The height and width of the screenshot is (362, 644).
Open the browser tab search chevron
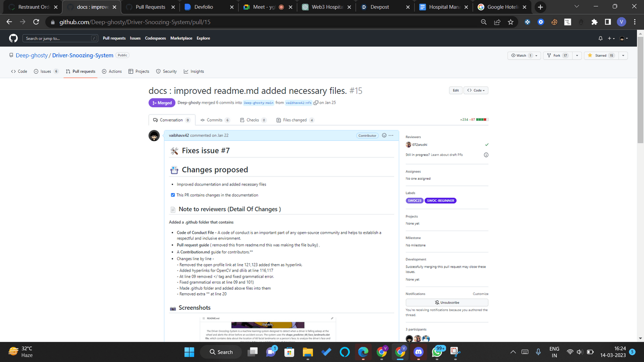tap(576, 7)
